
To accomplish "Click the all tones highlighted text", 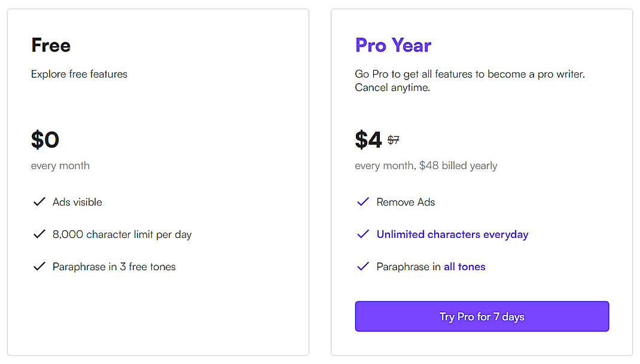I will tap(465, 267).
